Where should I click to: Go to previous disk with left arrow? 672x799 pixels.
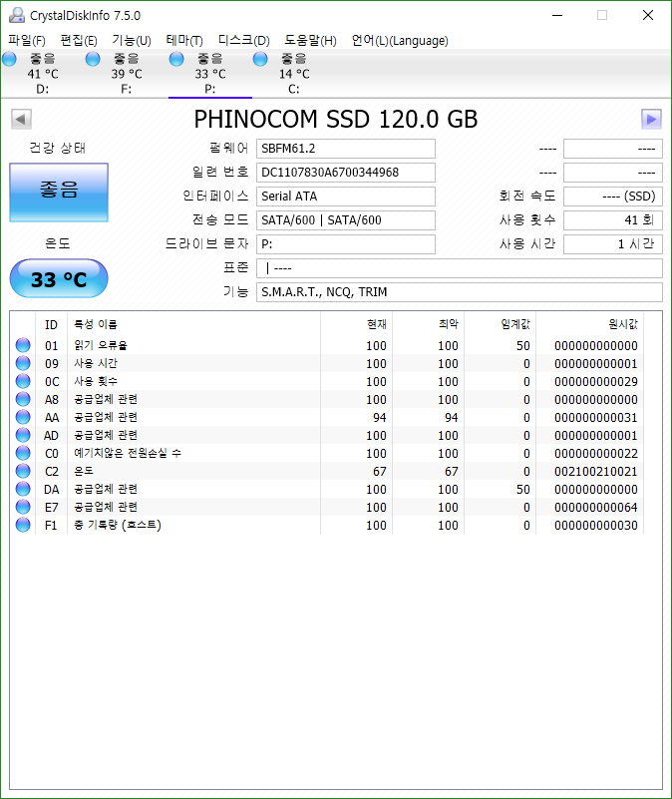pos(21,120)
